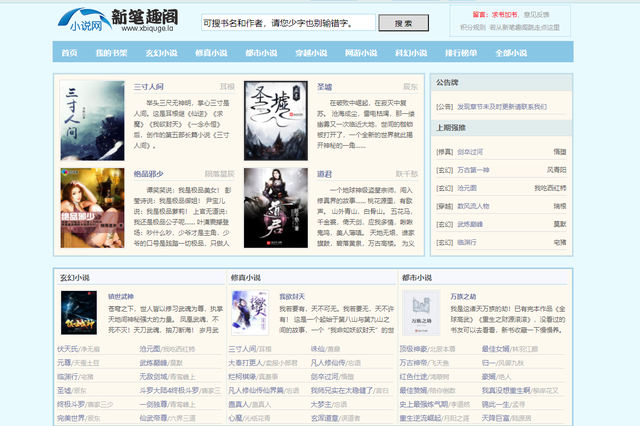Open the 史上最强炼气期 novel link
Viewport: 640px width, 426px height.
point(423,404)
